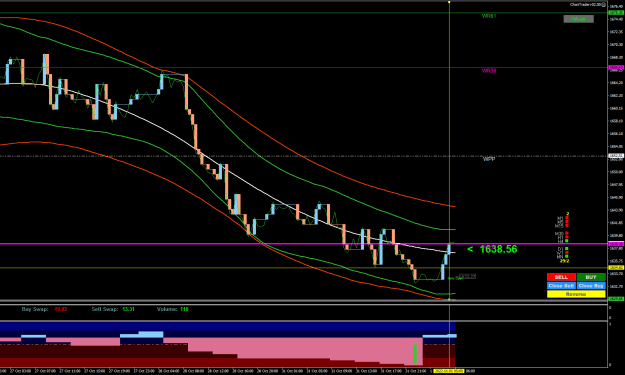Click the Volume value 110

184,309
